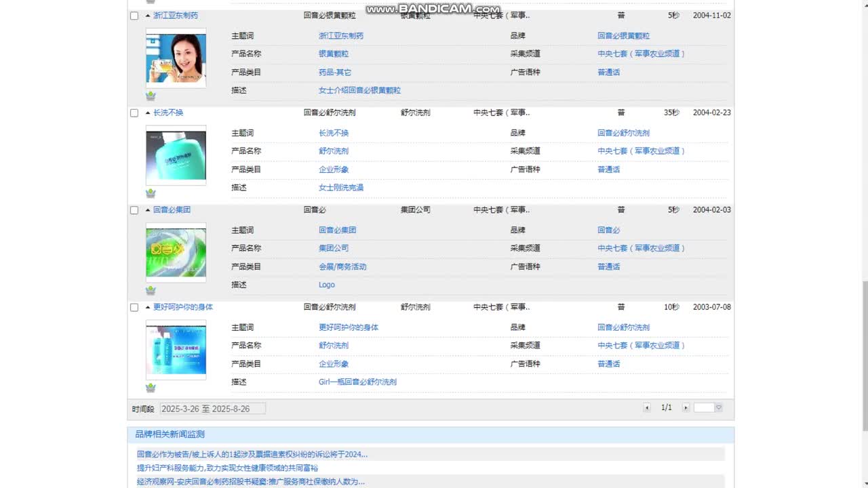Screen dimensions: 868x488
Task: Open the 长洗不换 title link in row header
Action: (x=168, y=113)
